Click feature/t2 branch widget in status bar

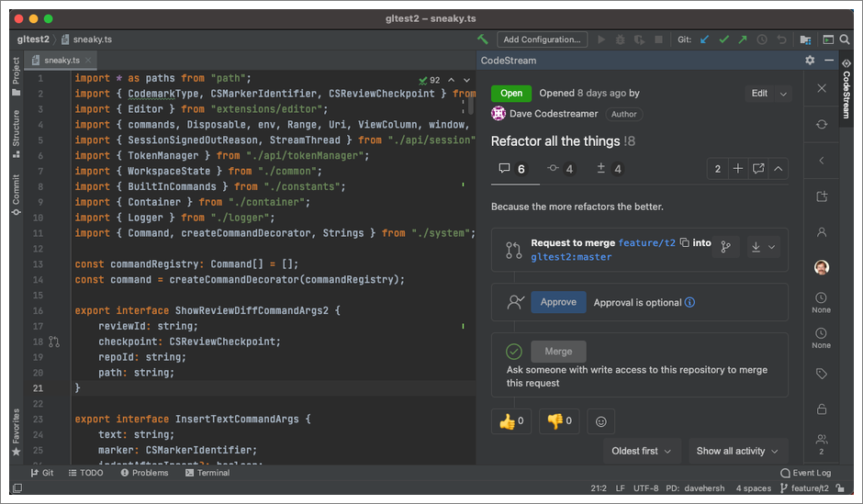tap(804, 488)
